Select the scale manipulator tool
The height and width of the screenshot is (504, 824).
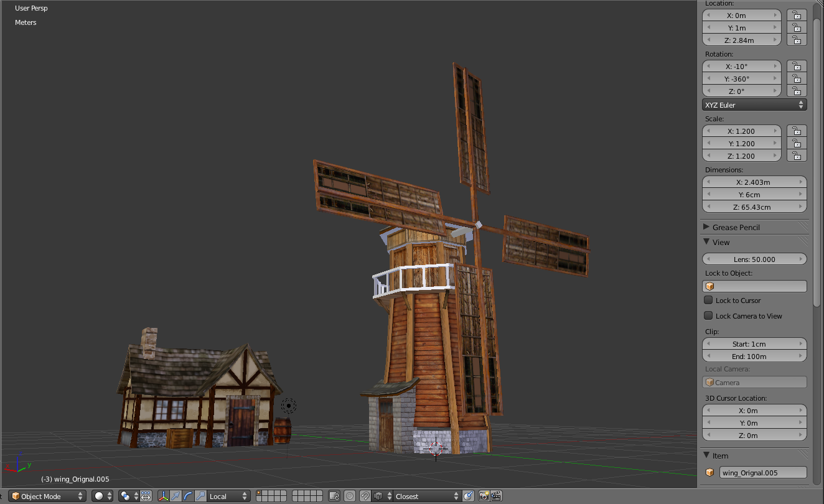point(200,496)
